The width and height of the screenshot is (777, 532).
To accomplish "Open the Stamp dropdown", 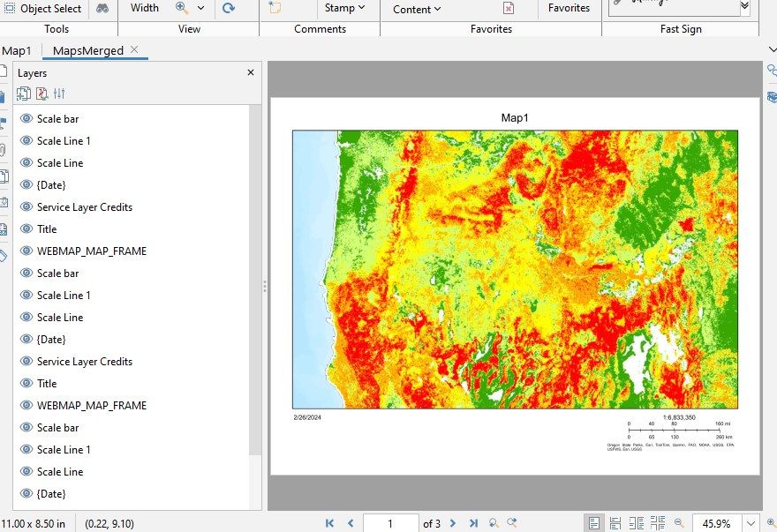I will click(344, 8).
